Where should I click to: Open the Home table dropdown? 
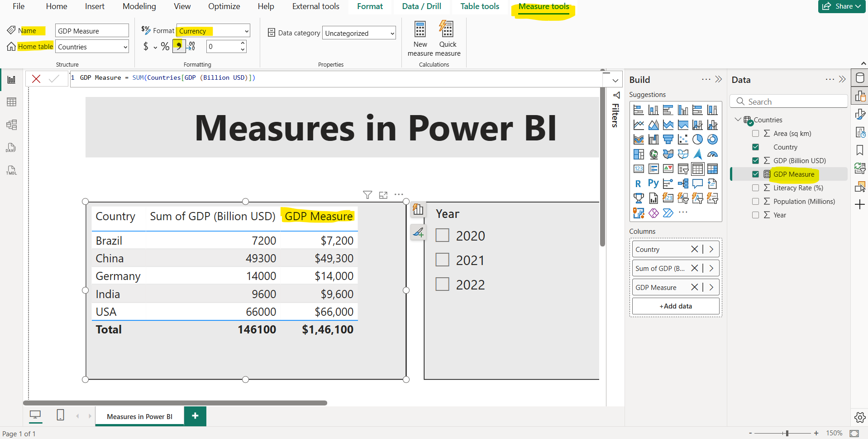pos(125,46)
